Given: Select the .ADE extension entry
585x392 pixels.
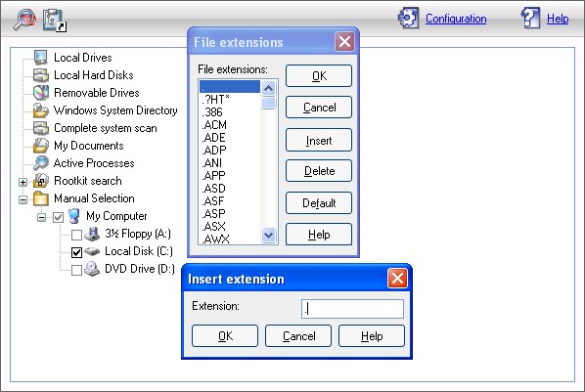Looking at the screenshot, I should 230,137.
